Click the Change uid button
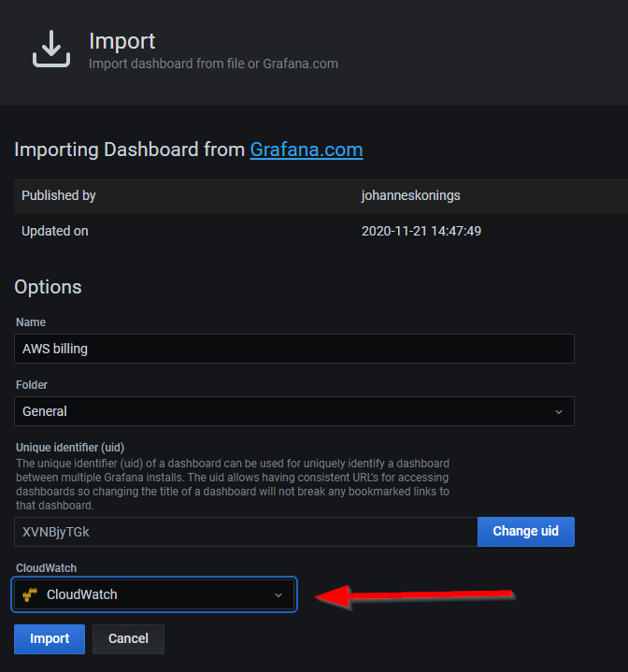The width and height of the screenshot is (628, 672). click(x=526, y=532)
